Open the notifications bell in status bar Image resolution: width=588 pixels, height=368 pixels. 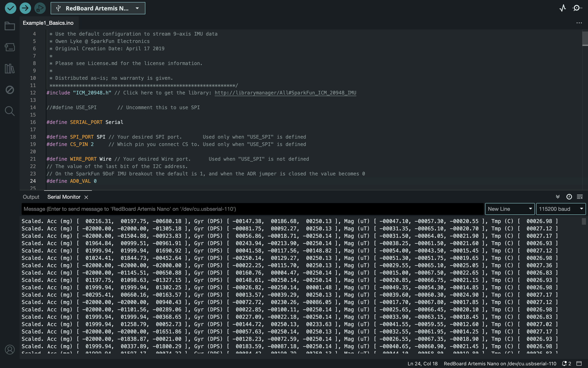pos(566,364)
